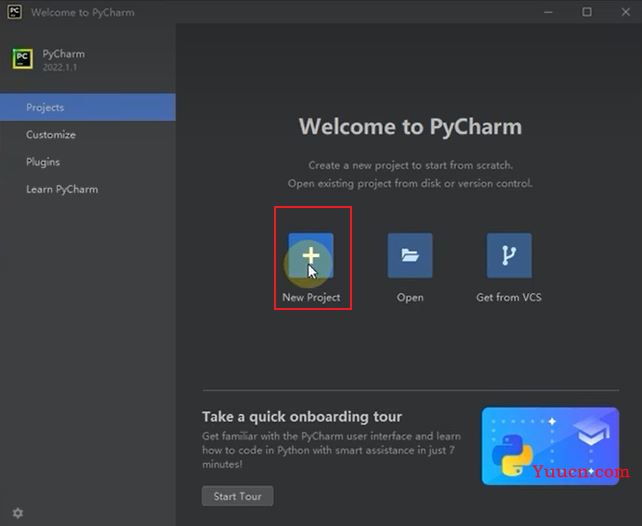Open settings via the gear icon

18,512
